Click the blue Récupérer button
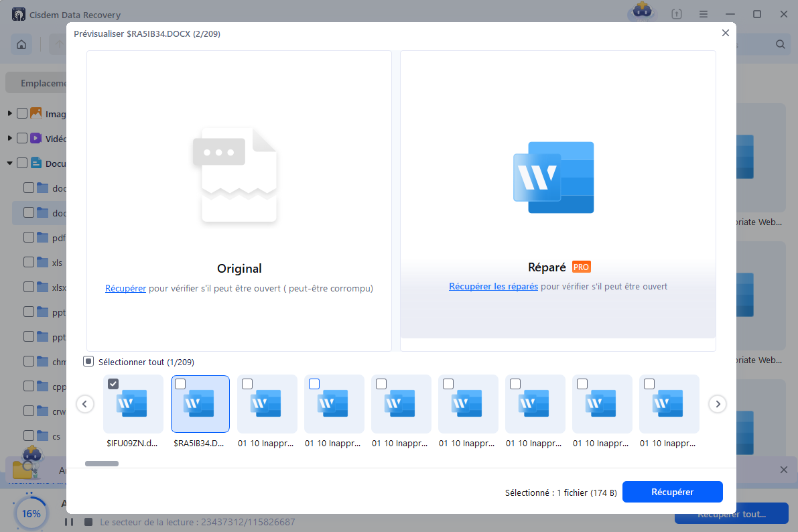 coord(672,492)
